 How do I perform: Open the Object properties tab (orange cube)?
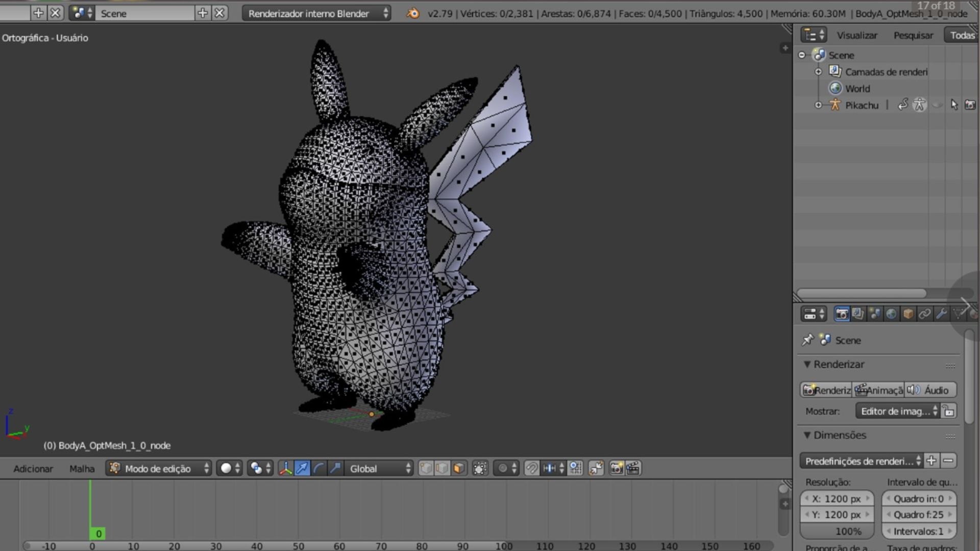tap(908, 314)
